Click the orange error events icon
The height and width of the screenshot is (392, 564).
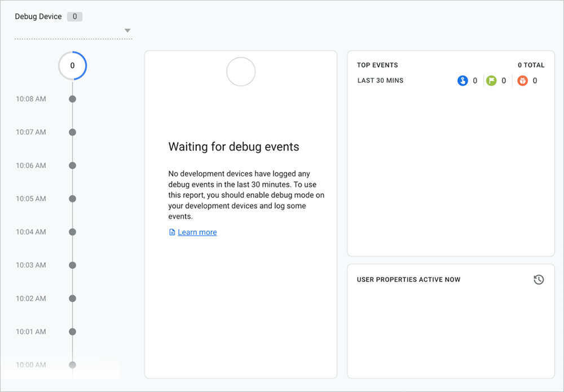point(522,81)
